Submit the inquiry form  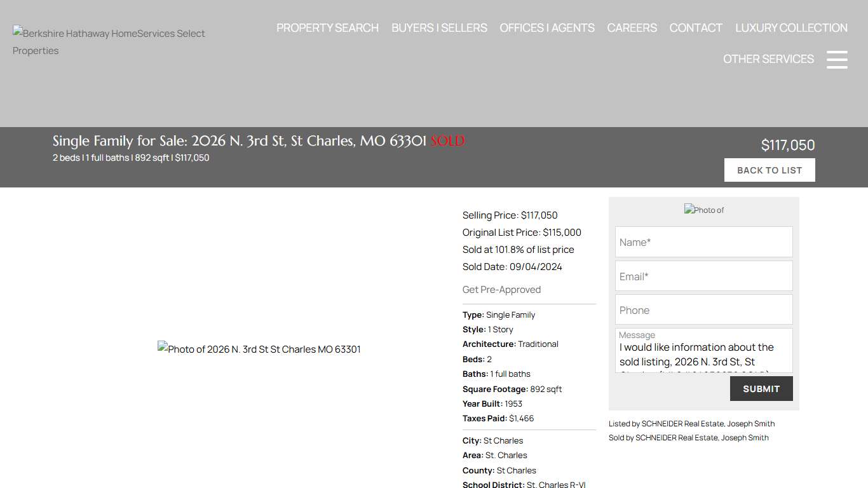(x=761, y=389)
